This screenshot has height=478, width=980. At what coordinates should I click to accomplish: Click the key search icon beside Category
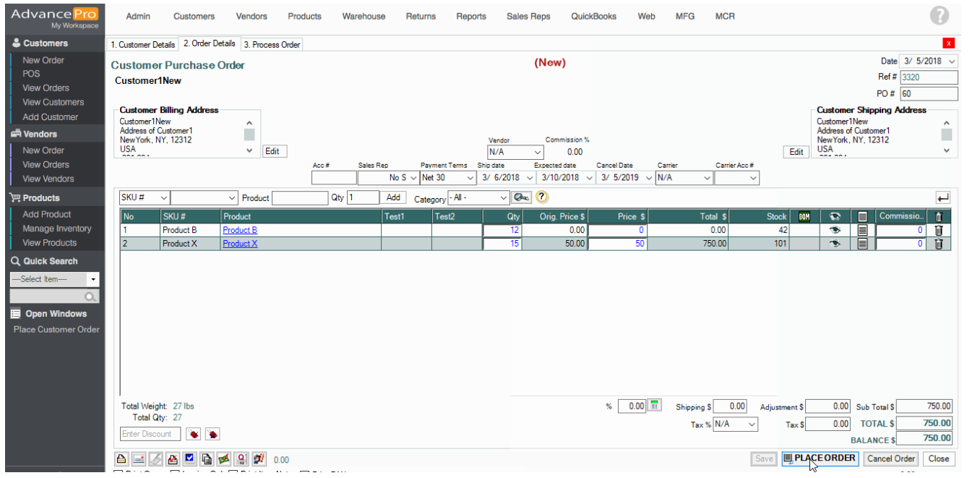pyautogui.click(x=521, y=197)
